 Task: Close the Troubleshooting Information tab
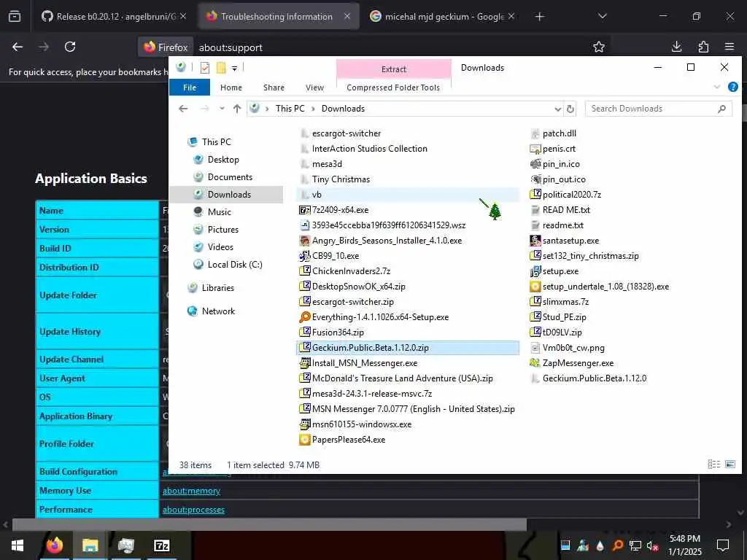347,16
